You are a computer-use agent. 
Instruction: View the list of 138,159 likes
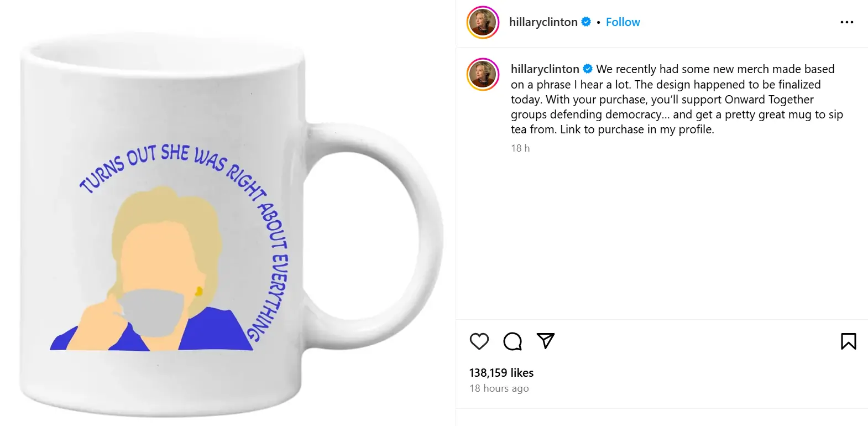pos(501,373)
